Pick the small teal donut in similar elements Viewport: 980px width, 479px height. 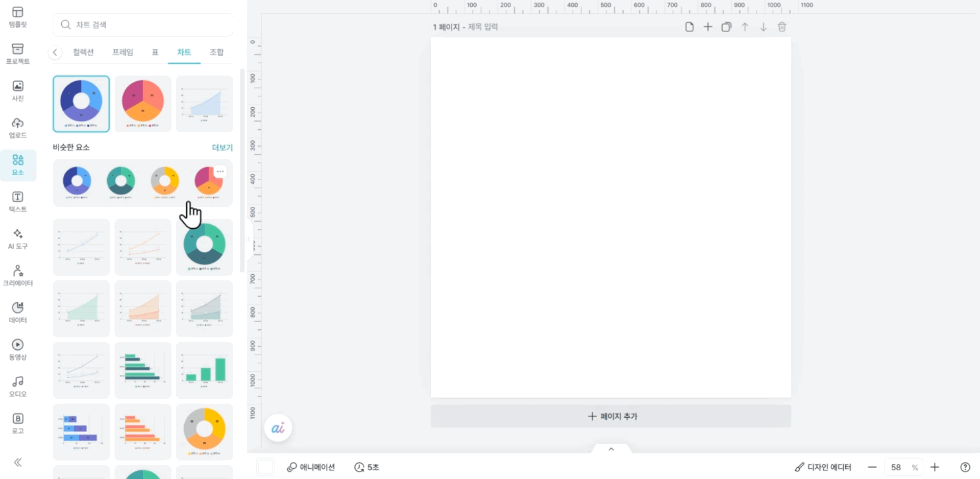click(121, 182)
